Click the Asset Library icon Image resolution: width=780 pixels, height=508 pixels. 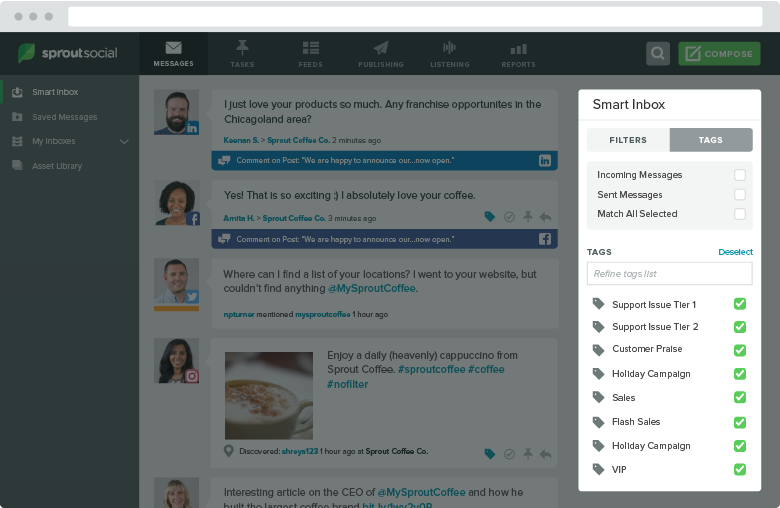[x=17, y=165]
